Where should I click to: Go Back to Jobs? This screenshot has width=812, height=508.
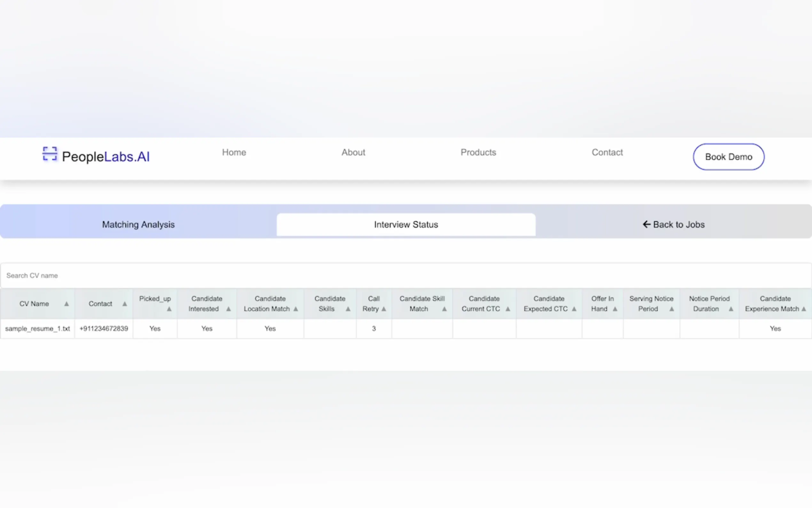tap(673, 225)
